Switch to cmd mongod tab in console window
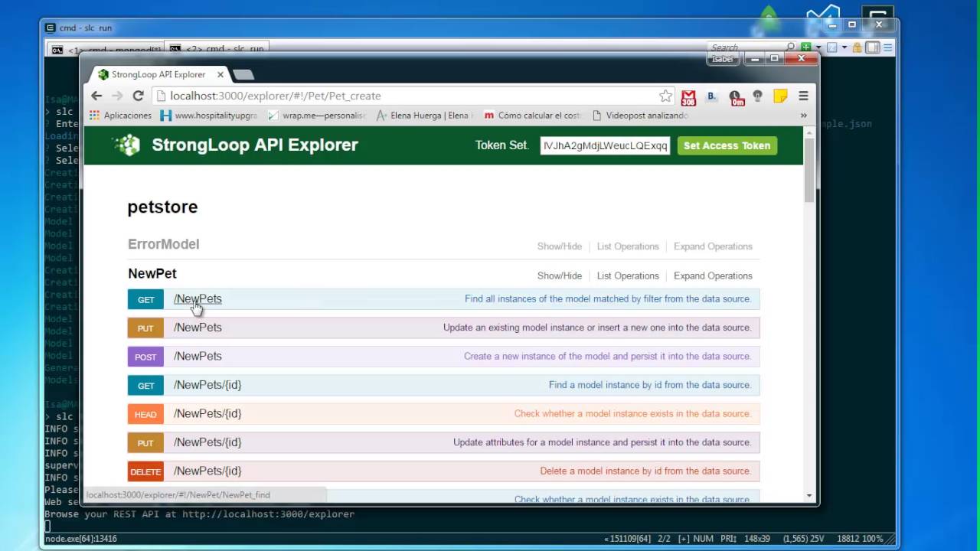Image resolution: width=980 pixels, height=551 pixels. tap(106, 49)
